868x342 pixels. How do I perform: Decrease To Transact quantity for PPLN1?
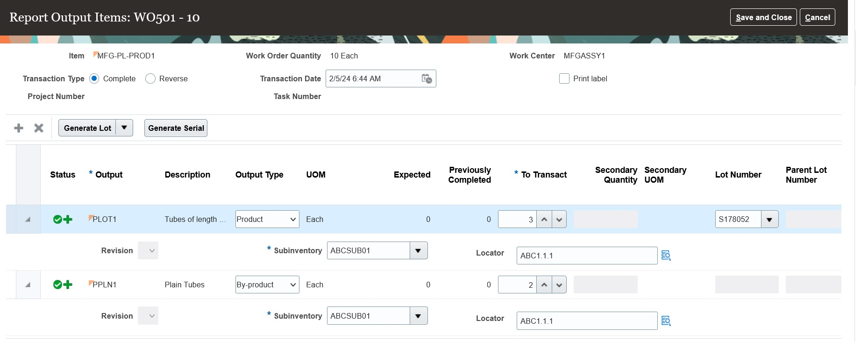click(559, 285)
